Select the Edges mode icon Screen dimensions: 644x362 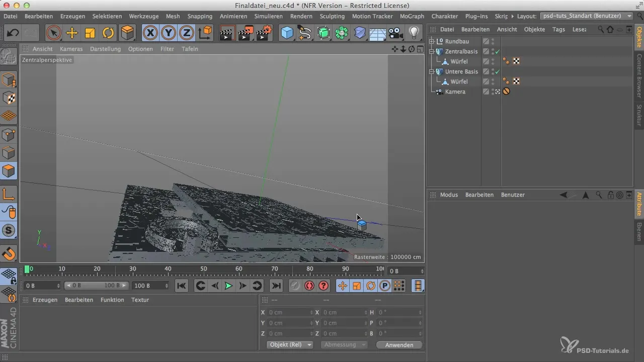tap(9, 153)
